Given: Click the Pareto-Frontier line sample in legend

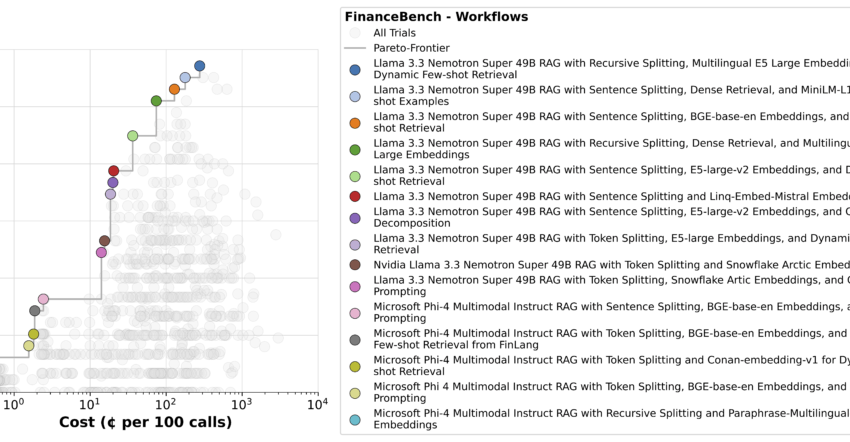Looking at the screenshot, I should pyautogui.click(x=355, y=48).
